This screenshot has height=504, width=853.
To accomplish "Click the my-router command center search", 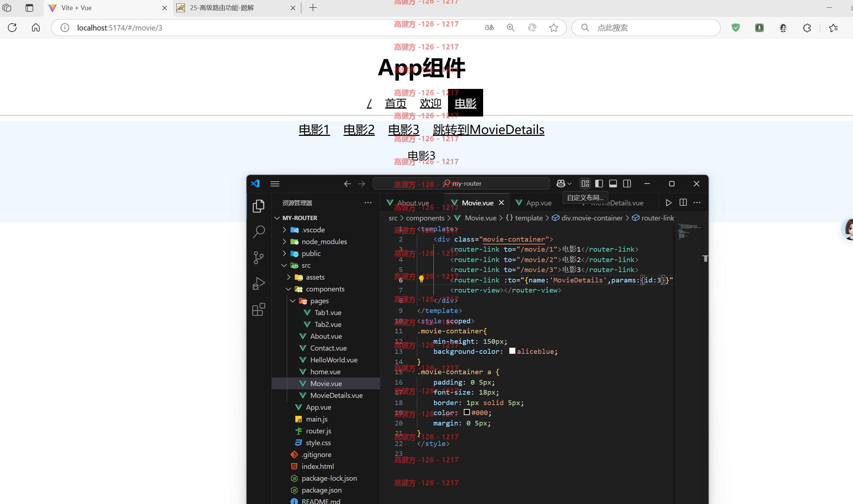I will [461, 184].
